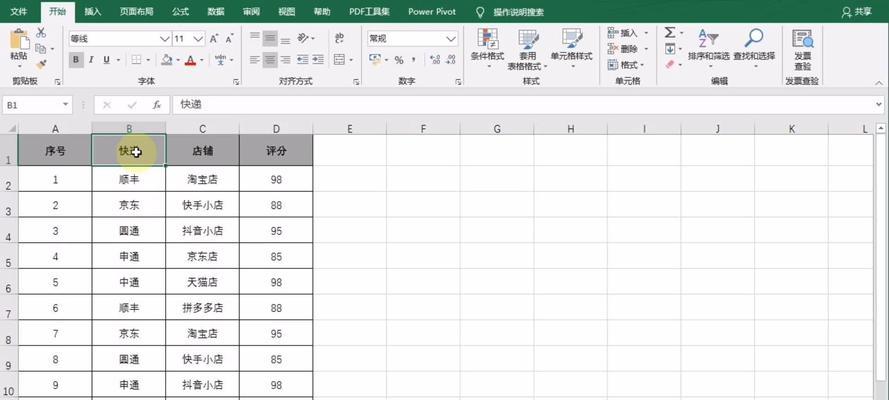Open Format as Table (套用表格格式)
Viewport: 889px width, 400px height.
(x=527, y=49)
